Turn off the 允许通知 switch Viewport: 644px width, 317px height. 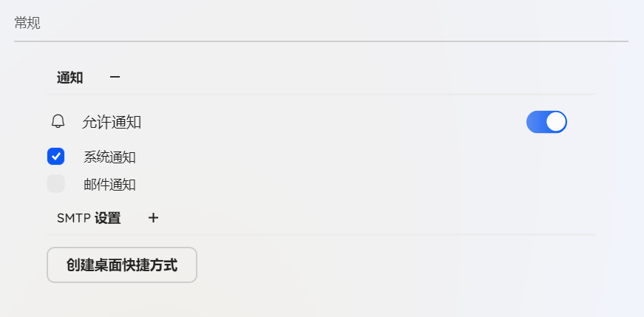coord(546,122)
